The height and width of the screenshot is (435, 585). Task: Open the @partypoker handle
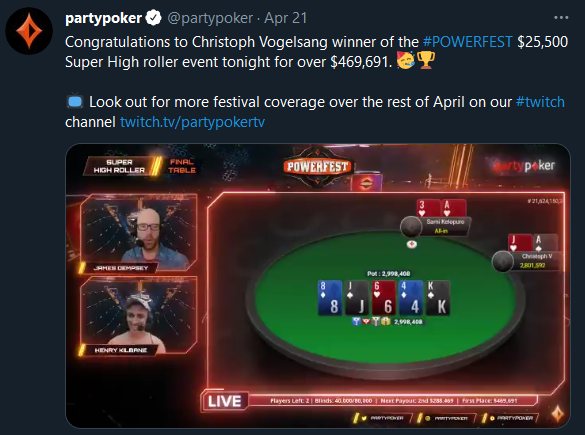(210, 18)
